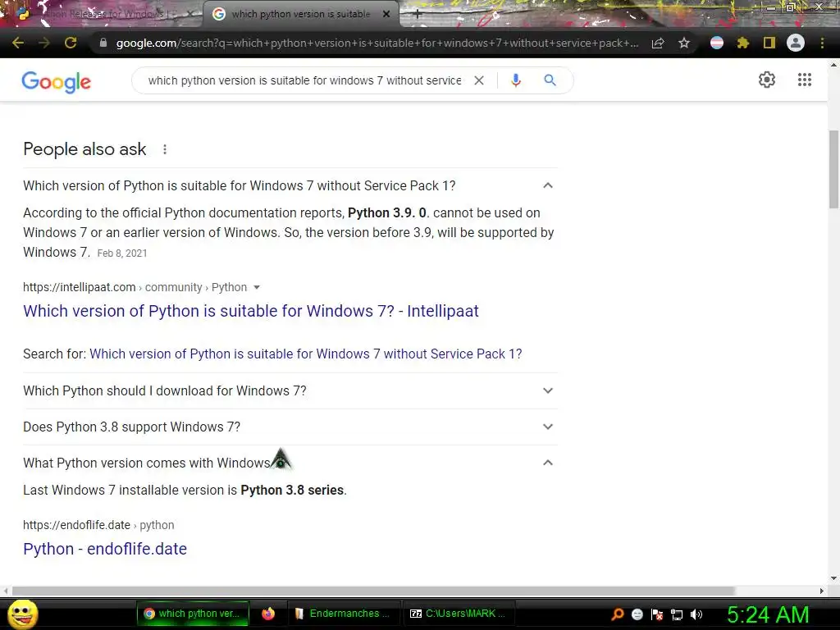
Task: Bookmark this page with the star icon
Action: [684, 43]
